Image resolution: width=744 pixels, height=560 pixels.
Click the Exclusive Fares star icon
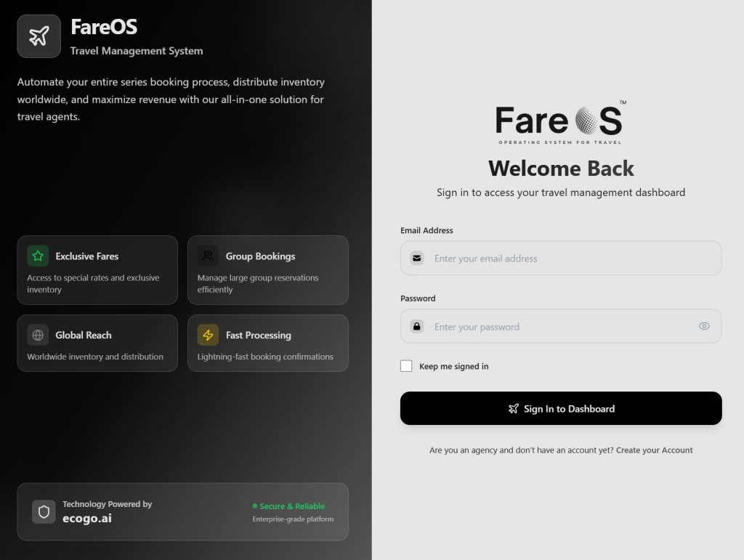38,256
